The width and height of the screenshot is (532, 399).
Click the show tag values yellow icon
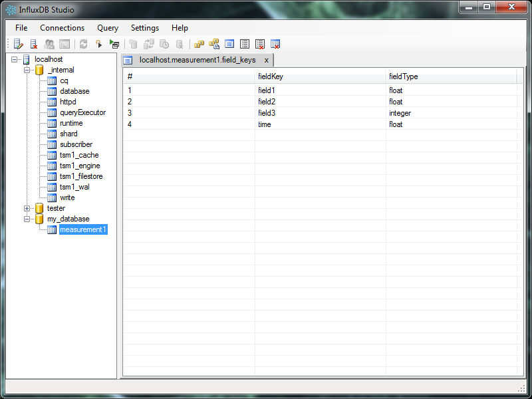[214, 44]
